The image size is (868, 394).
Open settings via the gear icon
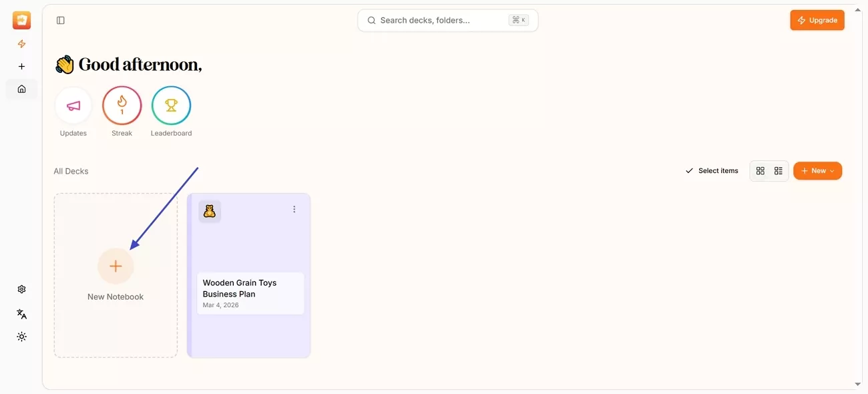coord(21,288)
